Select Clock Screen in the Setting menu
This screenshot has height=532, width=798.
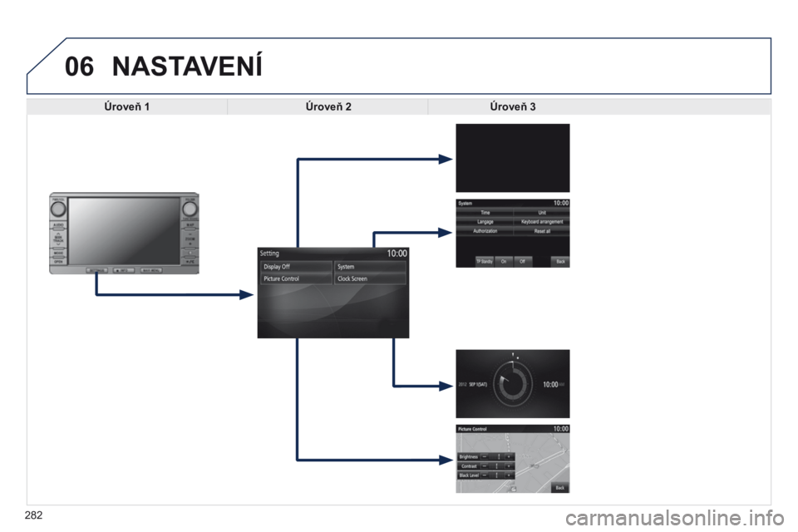tap(370, 279)
